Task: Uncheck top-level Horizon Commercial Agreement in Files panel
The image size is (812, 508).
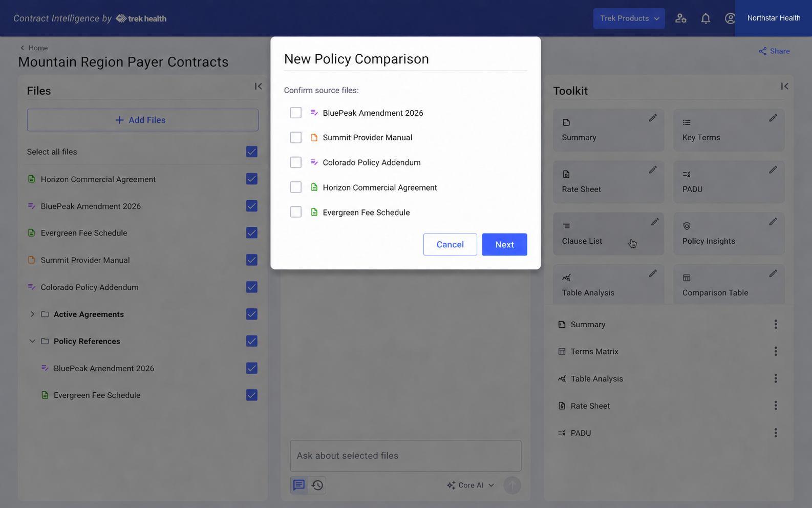Action: (252, 179)
